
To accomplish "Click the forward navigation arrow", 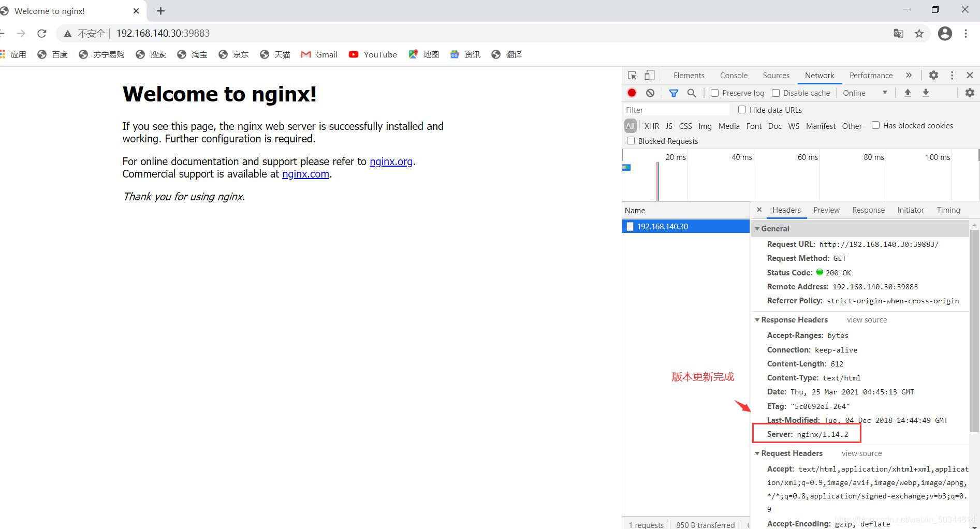I will pos(21,34).
